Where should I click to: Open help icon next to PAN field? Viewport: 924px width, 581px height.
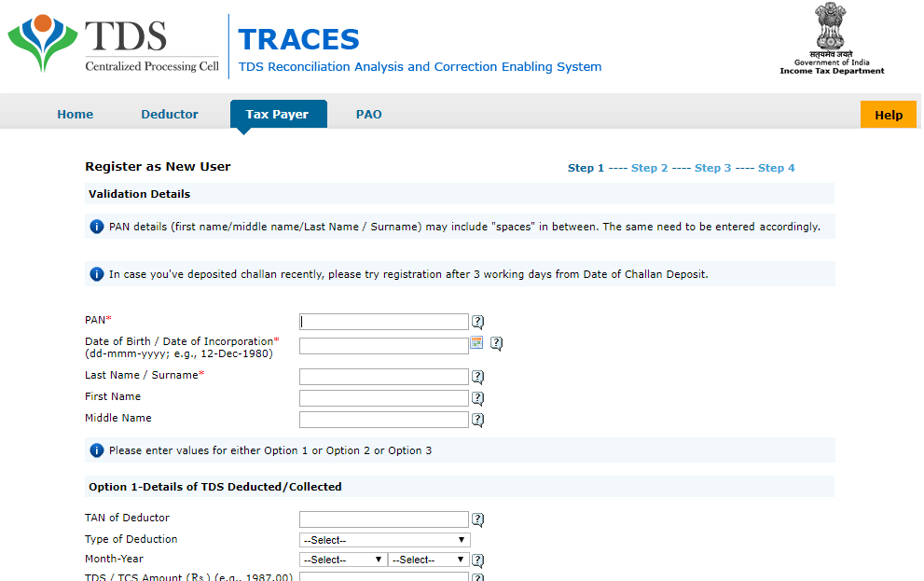[x=478, y=322]
